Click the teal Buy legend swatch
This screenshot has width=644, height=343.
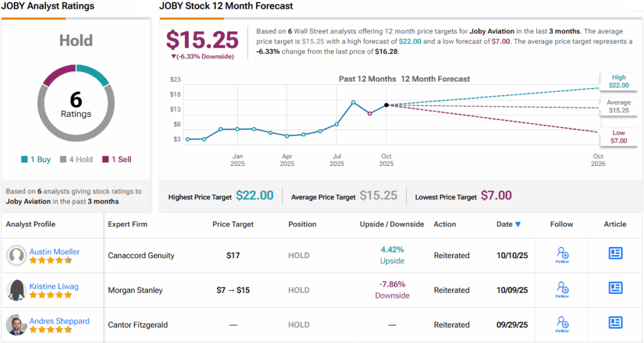tap(25, 160)
